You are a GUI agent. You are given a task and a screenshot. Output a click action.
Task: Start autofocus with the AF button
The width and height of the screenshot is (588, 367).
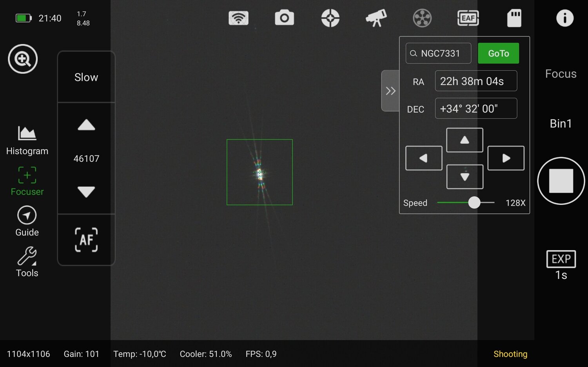tap(86, 240)
